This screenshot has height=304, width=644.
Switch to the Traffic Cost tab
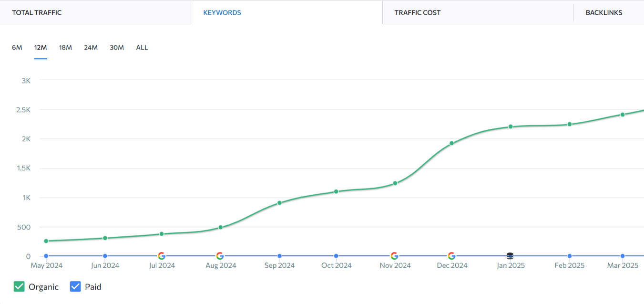click(418, 13)
